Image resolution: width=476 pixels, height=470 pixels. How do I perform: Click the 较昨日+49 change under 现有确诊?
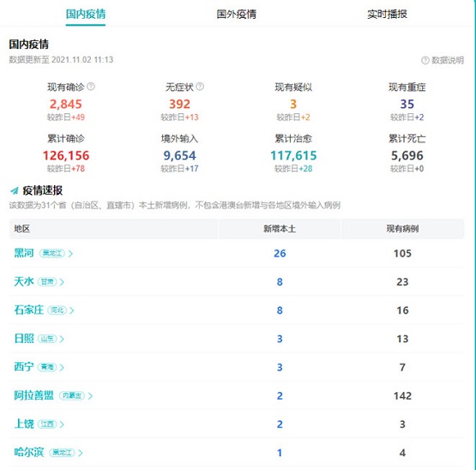[66, 117]
